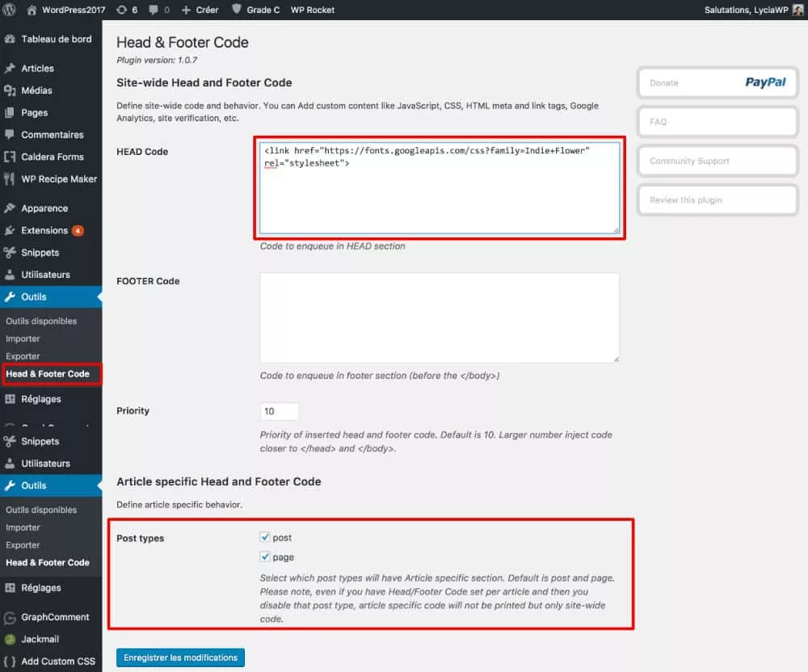This screenshot has width=808, height=672.
Task: Open the Créer dropdown in admin bar
Action: tap(200, 10)
